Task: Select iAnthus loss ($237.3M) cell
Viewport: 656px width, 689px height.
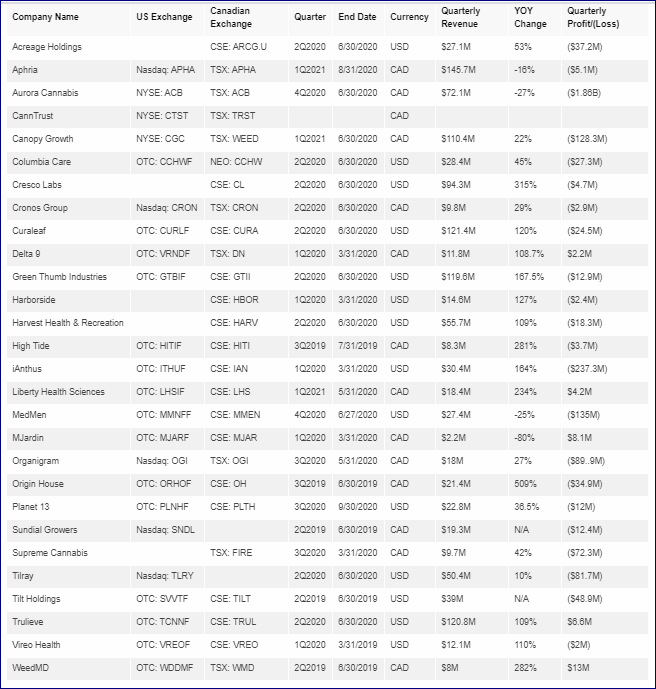Action: [587, 369]
